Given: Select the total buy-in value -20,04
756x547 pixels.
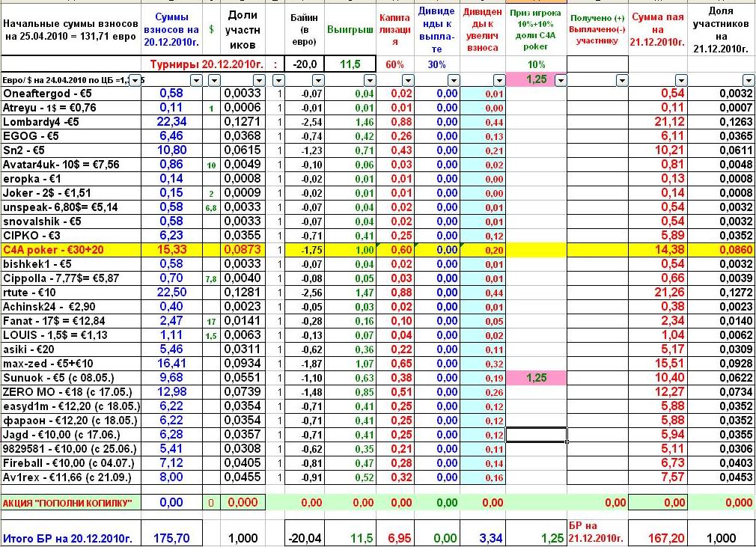Looking at the screenshot, I should [x=305, y=534].
